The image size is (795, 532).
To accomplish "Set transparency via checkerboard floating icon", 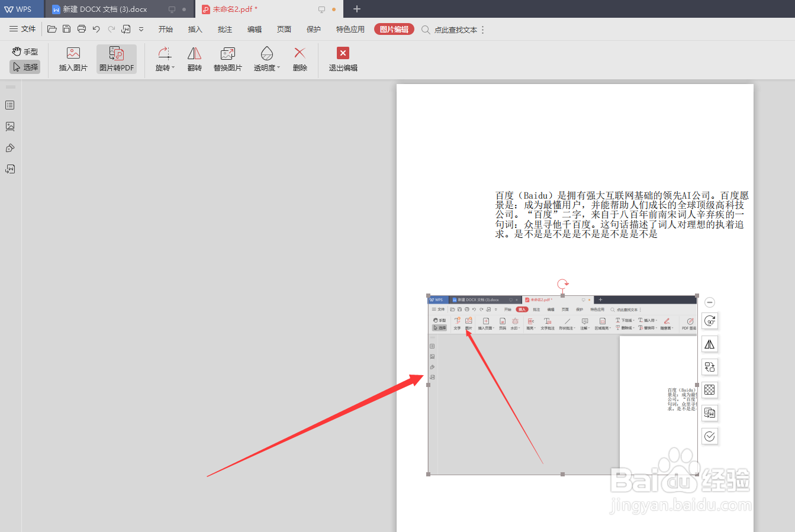I will tap(710, 390).
